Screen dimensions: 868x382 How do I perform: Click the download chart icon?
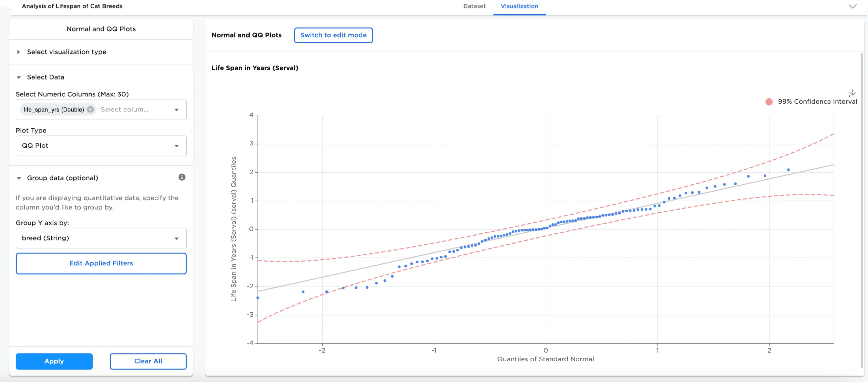click(x=852, y=93)
